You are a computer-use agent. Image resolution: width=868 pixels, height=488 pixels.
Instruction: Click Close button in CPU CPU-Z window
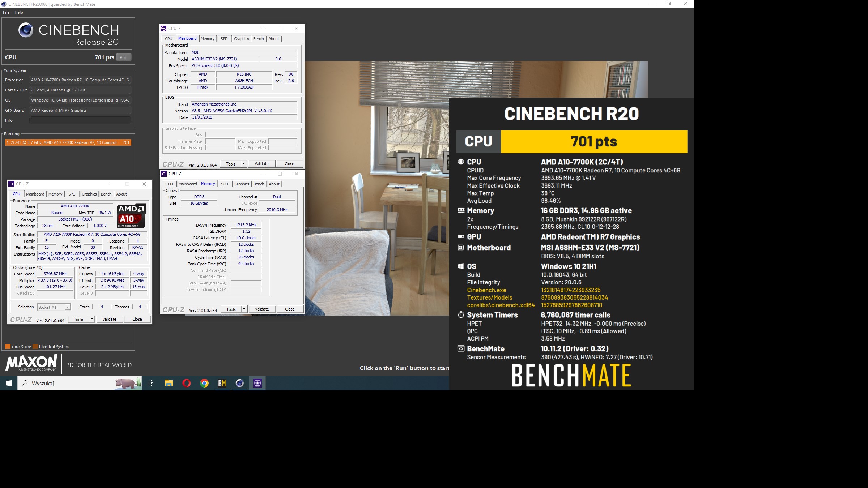pos(137,319)
